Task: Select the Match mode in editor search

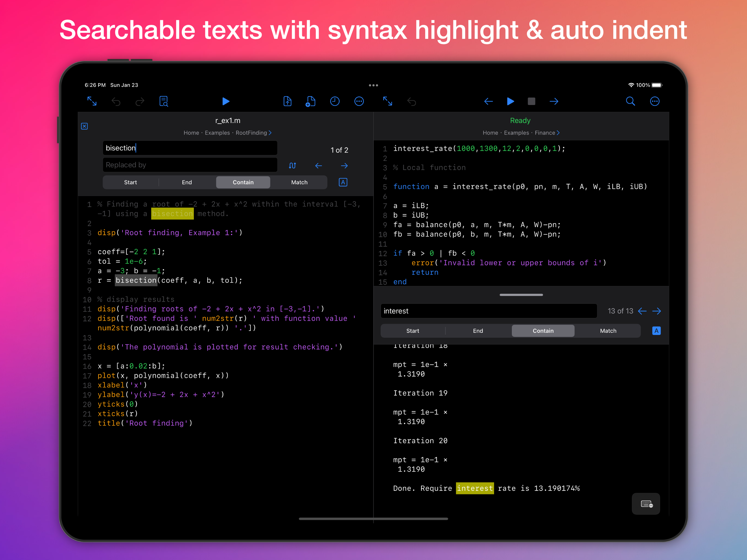Action: pyautogui.click(x=299, y=182)
